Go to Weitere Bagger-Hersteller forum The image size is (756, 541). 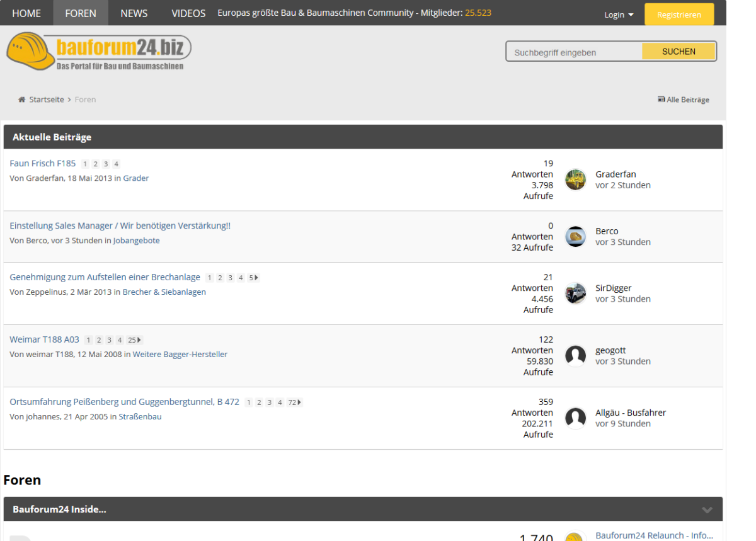(x=180, y=355)
